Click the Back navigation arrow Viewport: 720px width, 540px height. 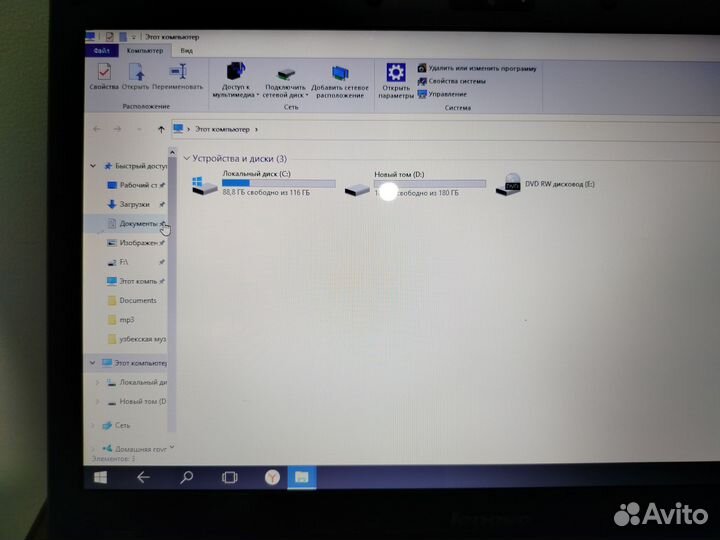(x=96, y=129)
